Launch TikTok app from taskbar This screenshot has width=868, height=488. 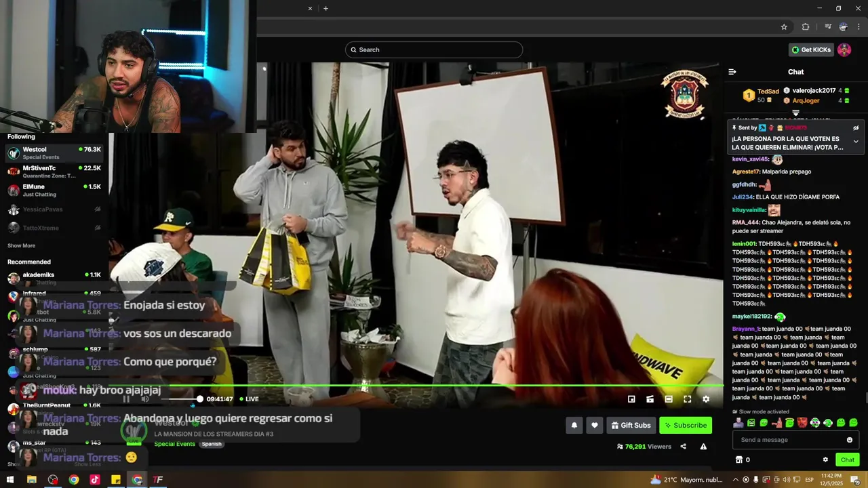coord(95,480)
